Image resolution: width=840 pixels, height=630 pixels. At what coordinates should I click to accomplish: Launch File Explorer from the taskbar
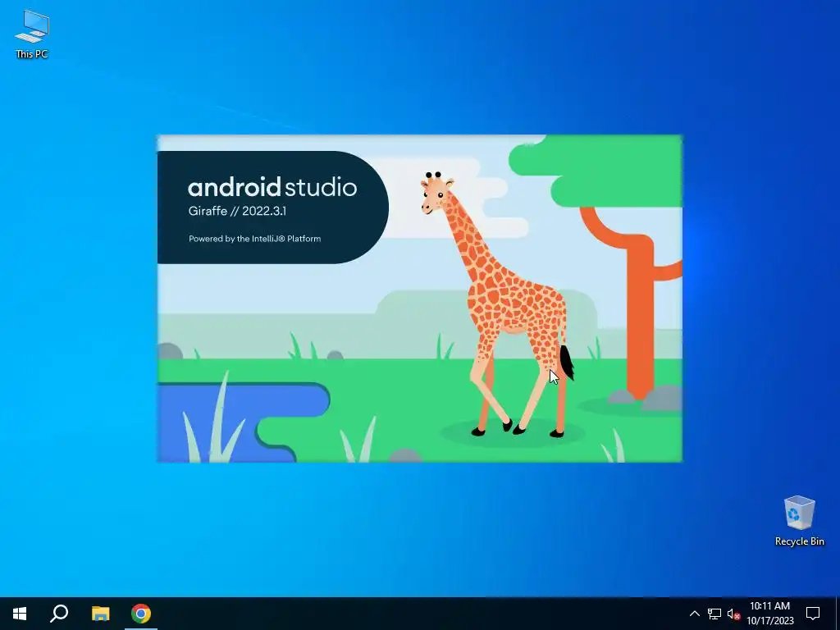[x=100, y=614]
